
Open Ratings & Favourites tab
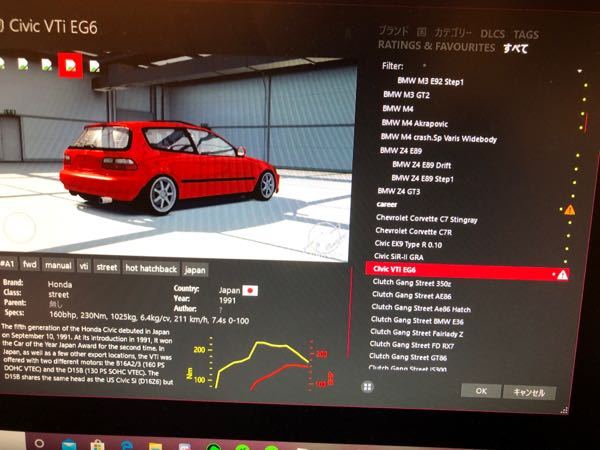pyautogui.click(x=436, y=46)
